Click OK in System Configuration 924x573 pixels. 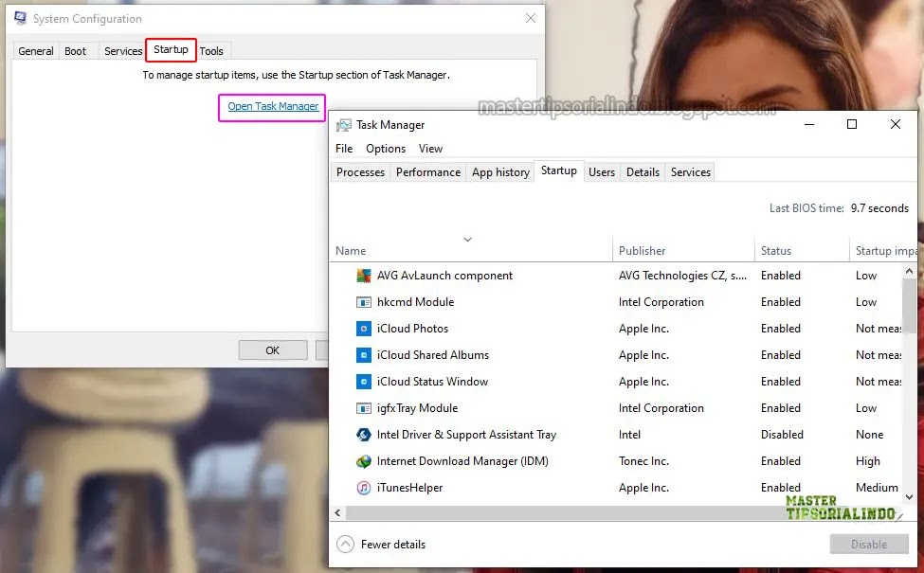[x=272, y=350]
